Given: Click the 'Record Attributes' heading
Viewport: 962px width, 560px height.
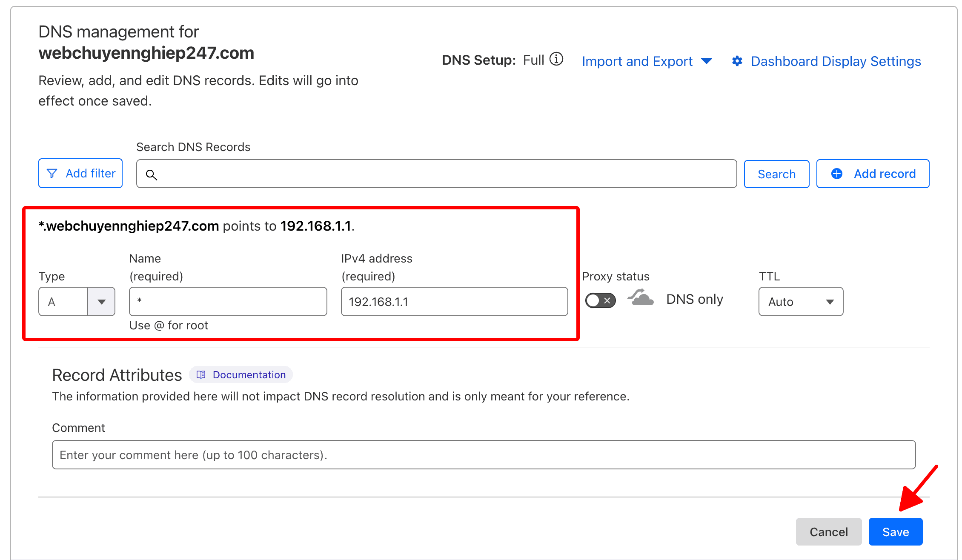Looking at the screenshot, I should [117, 375].
